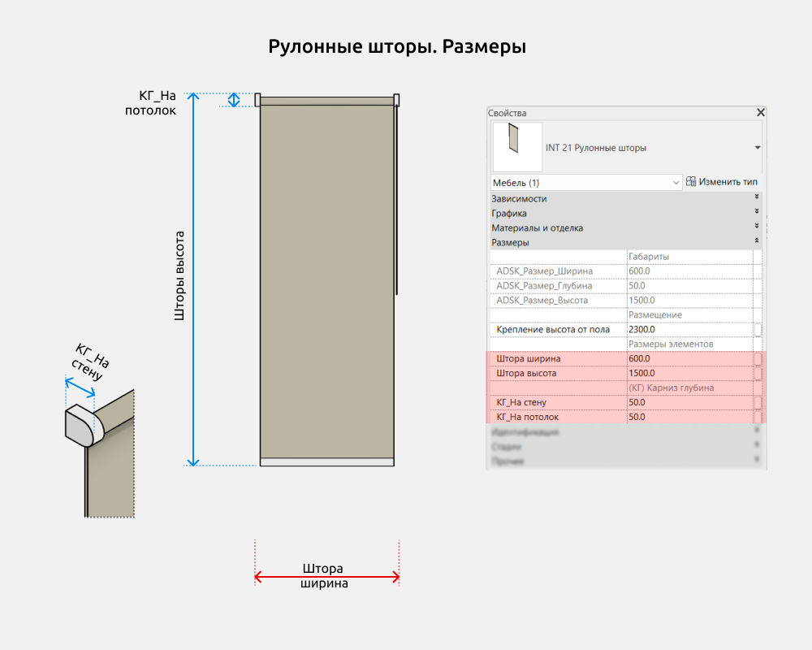The height and width of the screenshot is (650, 812).
Task: Select the Габариты group label
Action: tap(648, 257)
